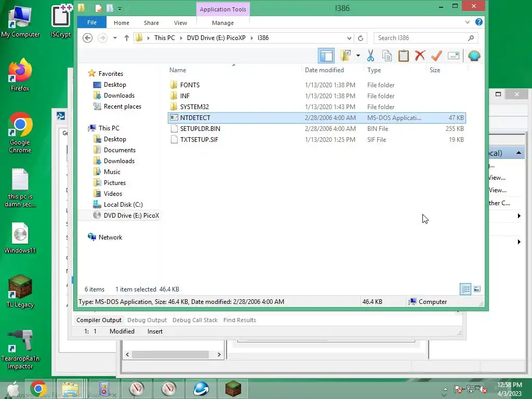Open Videos in navigation pane

(113, 193)
